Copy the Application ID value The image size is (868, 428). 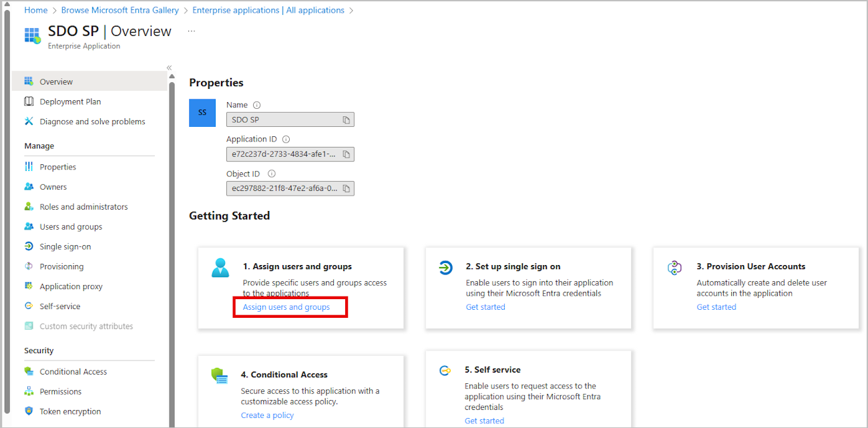click(x=347, y=154)
